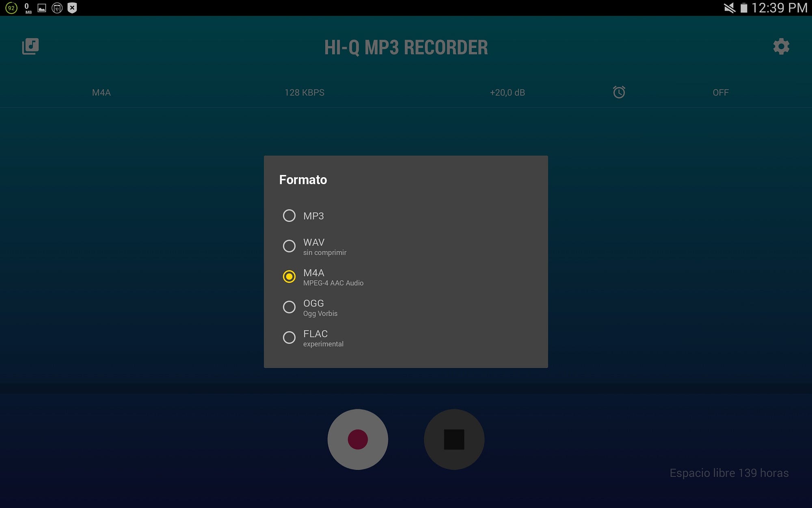812x508 pixels.
Task: Tap the 0 MB data usage indicator
Action: coord(27,8)
